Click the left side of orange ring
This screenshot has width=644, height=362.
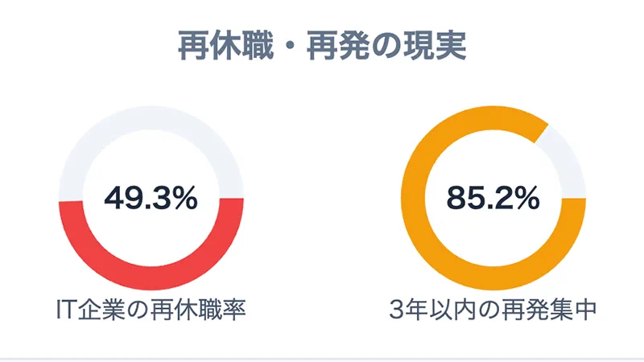coord(413,198)
